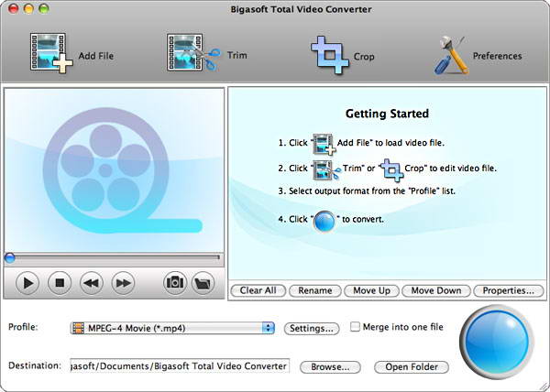
Task: Click Open Folder button
Action: coord(412,366)
